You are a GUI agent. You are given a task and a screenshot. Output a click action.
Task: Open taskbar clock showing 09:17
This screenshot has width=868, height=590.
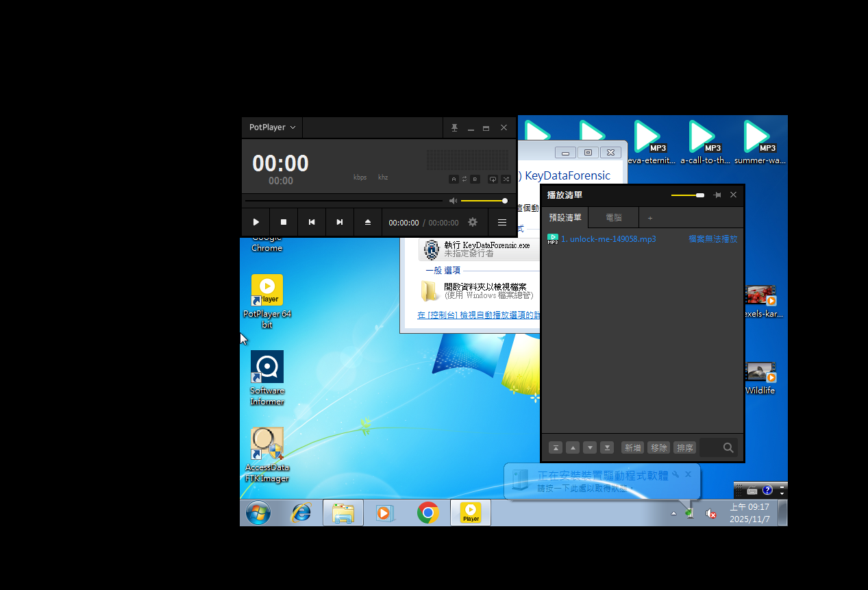749,513
